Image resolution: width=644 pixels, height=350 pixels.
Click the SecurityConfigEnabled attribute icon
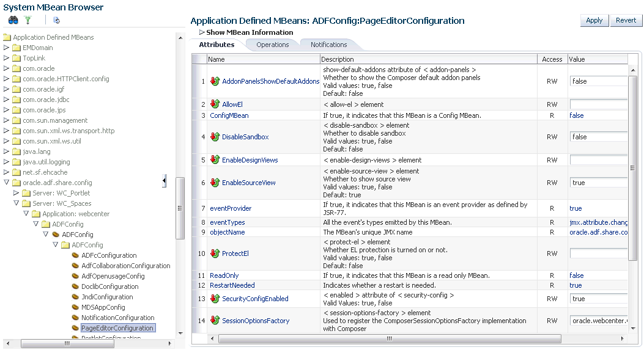tap(215, 298)
